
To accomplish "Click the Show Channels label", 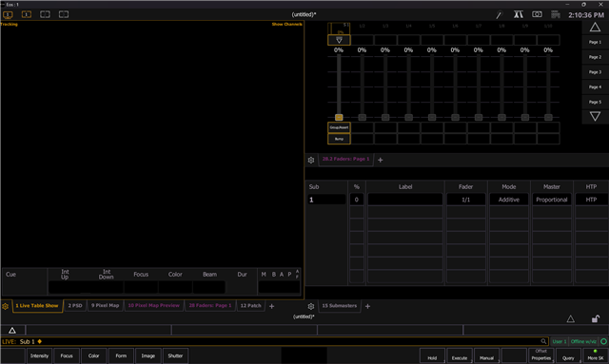I will pos(287,24).
